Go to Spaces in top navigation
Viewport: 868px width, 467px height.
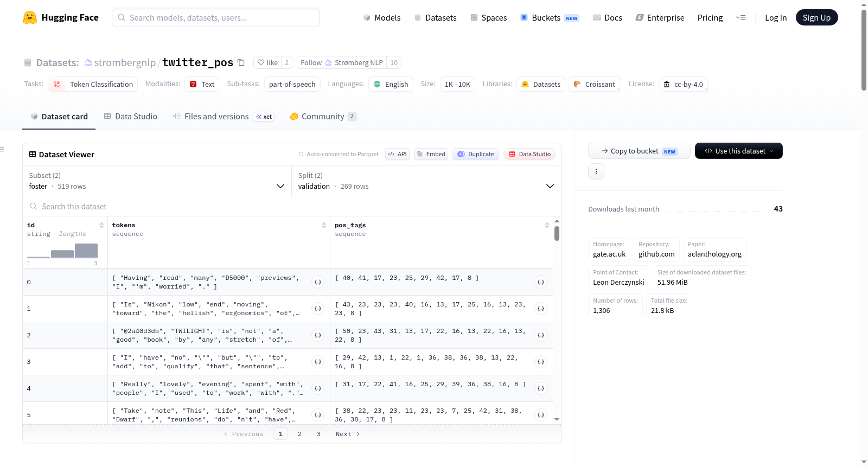point(488,17)
